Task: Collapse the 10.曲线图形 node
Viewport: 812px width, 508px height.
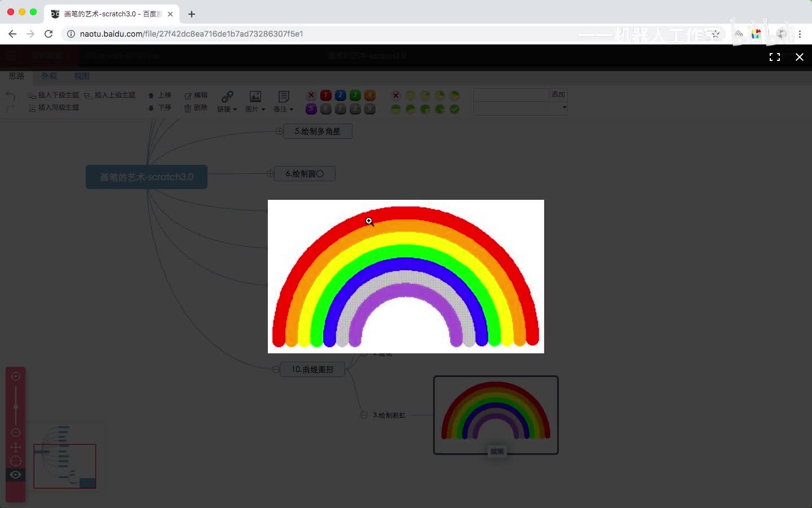Action: [x=276, y=370]
